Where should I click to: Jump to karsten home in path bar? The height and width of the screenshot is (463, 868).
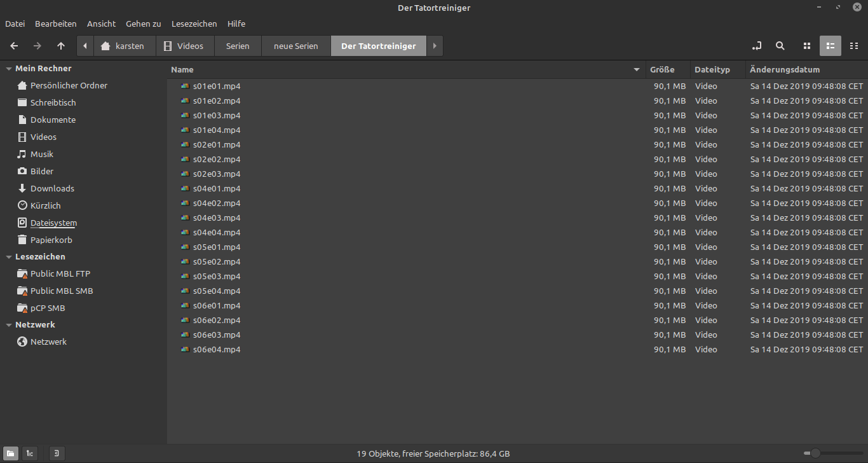pos(125,46)
